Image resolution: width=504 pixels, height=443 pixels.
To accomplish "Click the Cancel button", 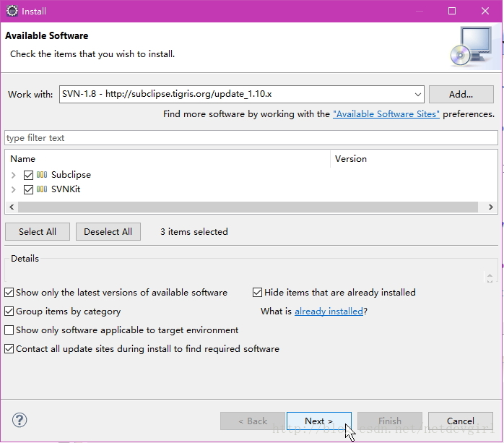I will [460, 421].
